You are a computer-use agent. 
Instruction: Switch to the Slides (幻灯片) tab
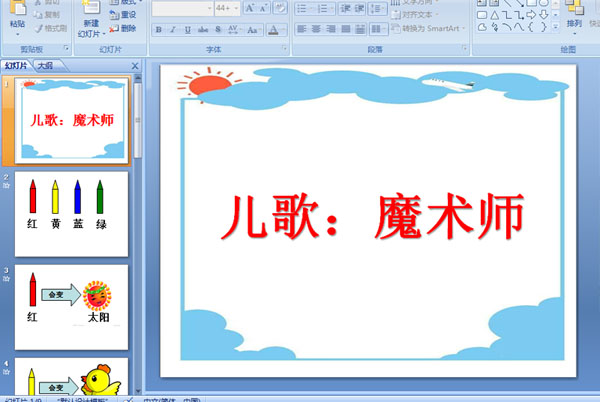[16, 65]
